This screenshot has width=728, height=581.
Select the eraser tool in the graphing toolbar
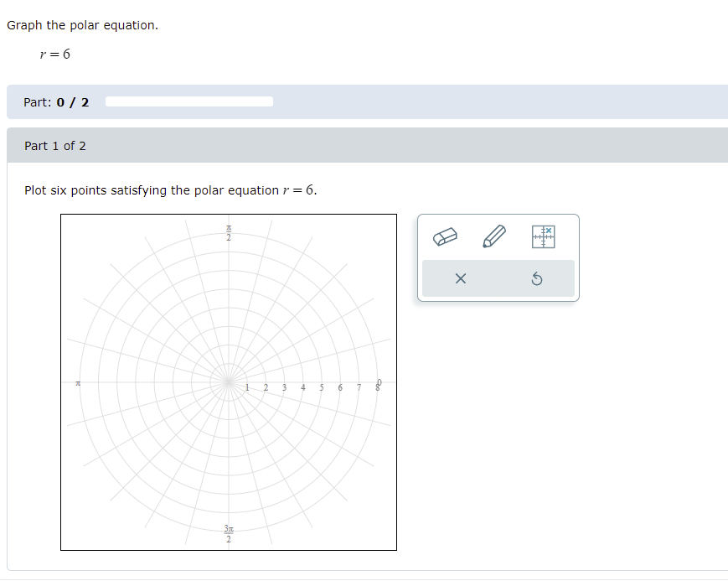tap(445, 236)
